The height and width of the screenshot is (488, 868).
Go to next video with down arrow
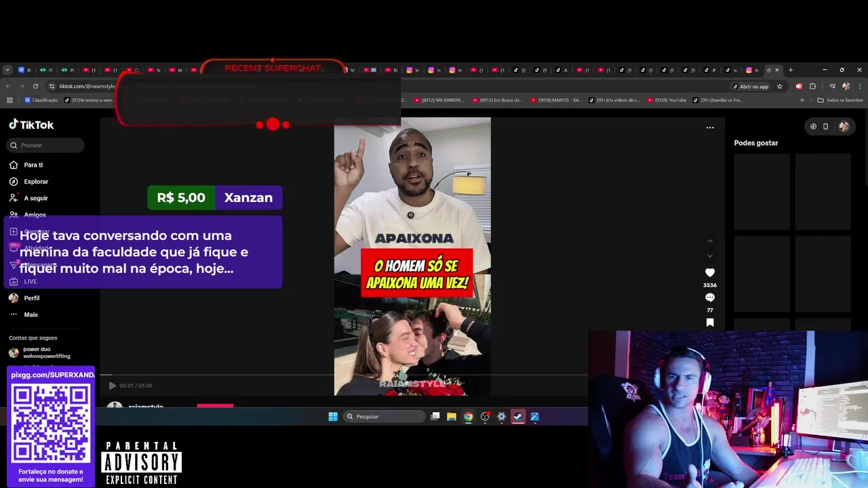710,256
